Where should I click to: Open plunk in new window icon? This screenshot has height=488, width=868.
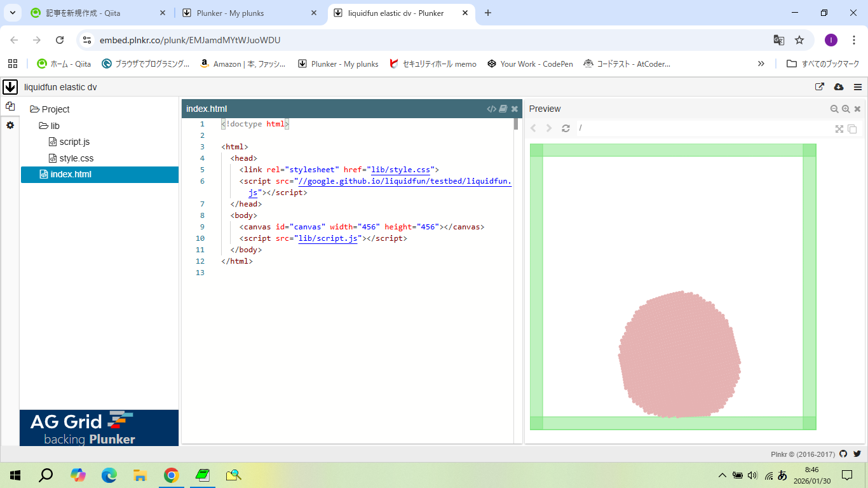[820, 87]
